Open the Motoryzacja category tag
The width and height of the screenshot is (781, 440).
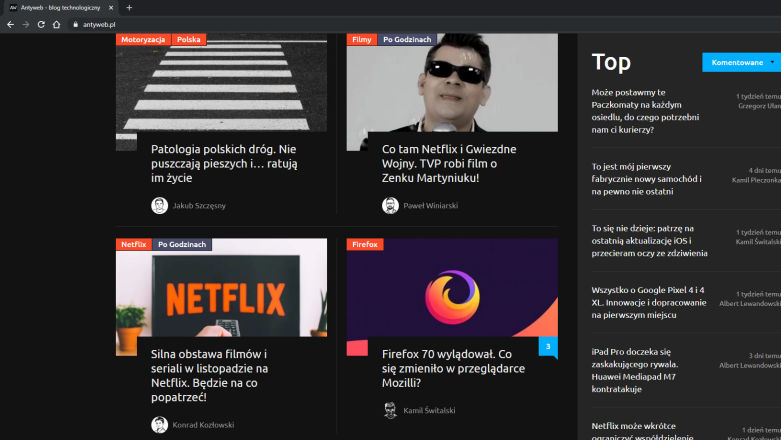click(143, 39)
